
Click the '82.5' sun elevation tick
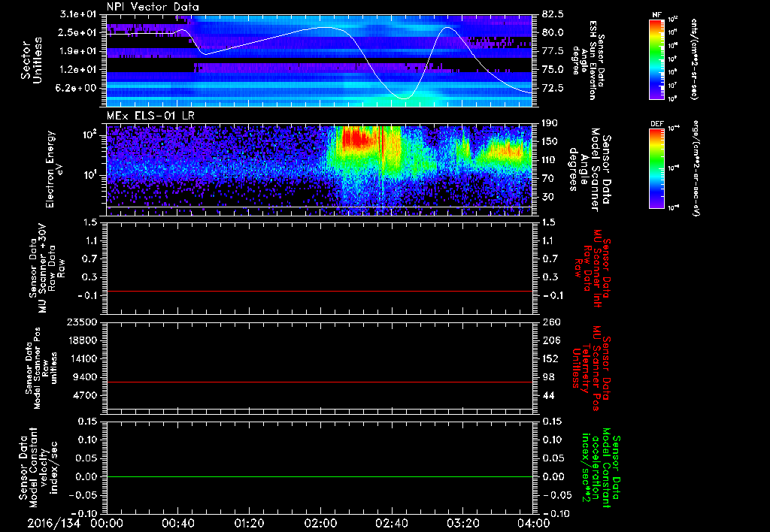[x=553, y=14]
